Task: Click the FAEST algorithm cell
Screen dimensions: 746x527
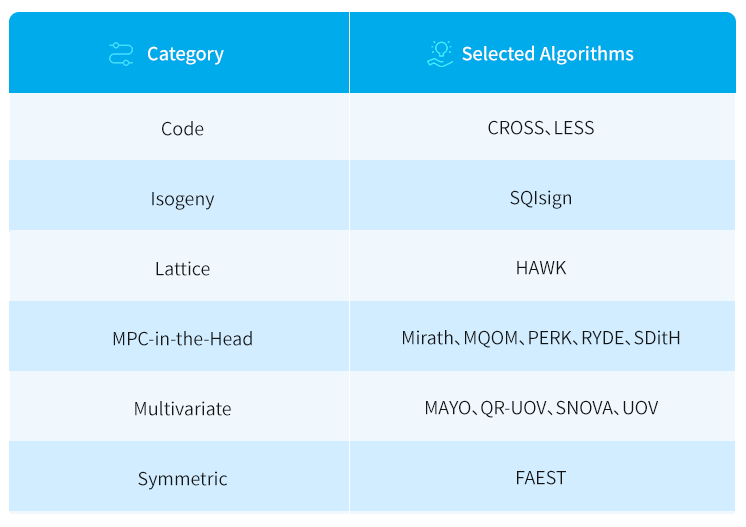Action: click(x=543, y=476)
